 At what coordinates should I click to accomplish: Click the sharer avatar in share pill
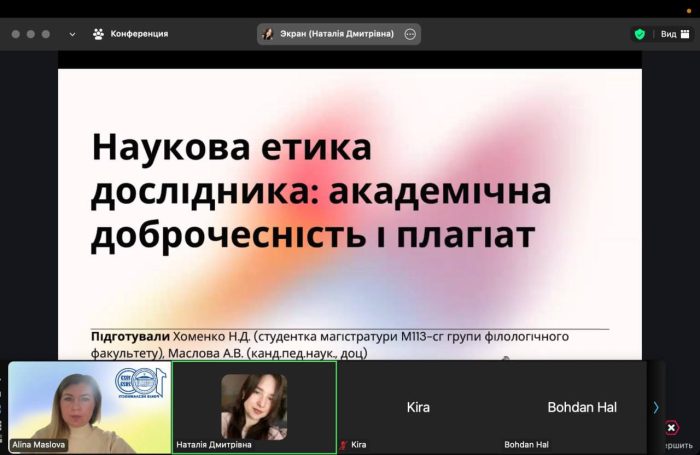click(x=267, y=34)
